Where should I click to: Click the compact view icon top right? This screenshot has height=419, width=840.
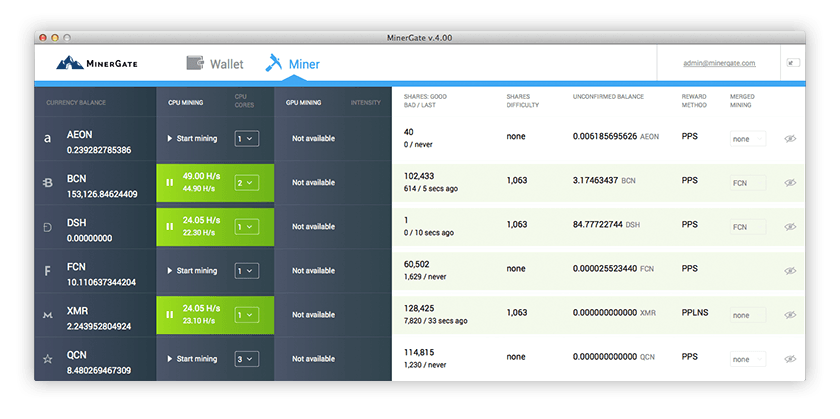click(792, 63)
